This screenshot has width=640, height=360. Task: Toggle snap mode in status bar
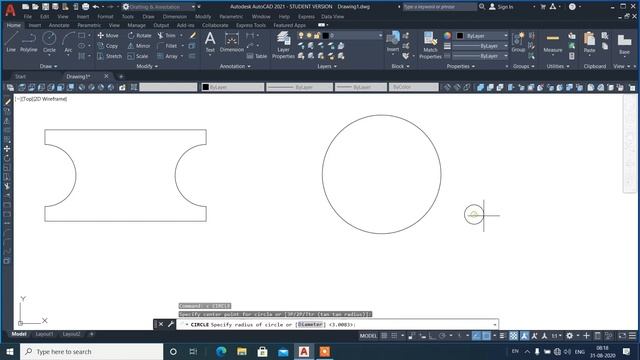point(394,336)
